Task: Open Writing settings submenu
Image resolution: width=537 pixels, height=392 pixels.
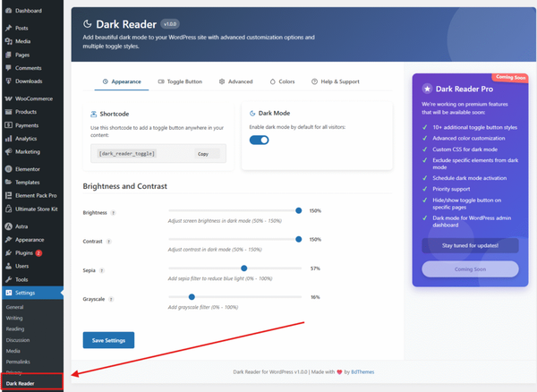Action: [x=14, y=318]
